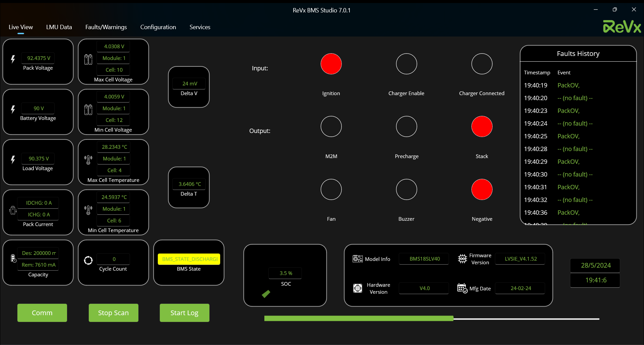Click the Max Cell Temperature thermometer icon
This screenshot has height=345, width=644.
click(x=88, y=160)
